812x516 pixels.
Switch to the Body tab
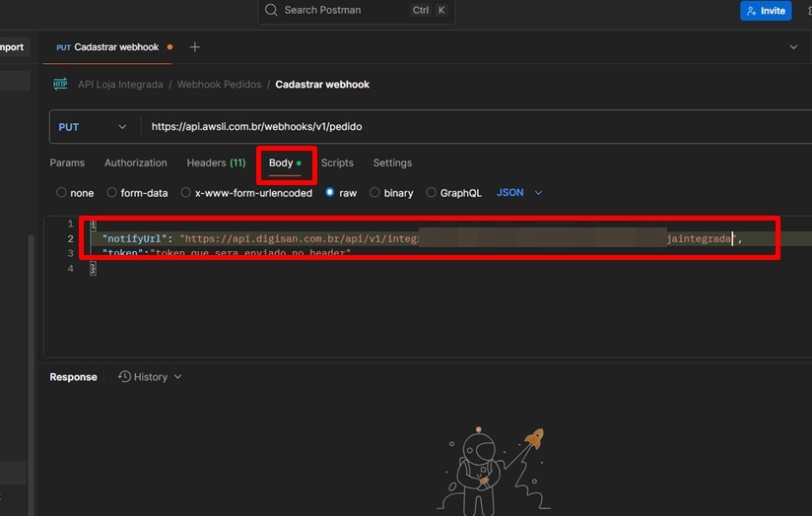(x=285, y=163)
